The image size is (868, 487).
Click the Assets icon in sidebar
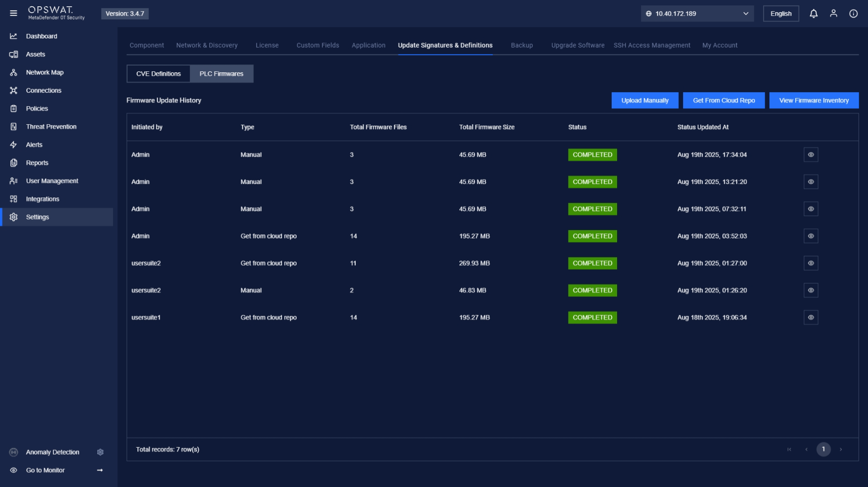[x=14, y=54]
